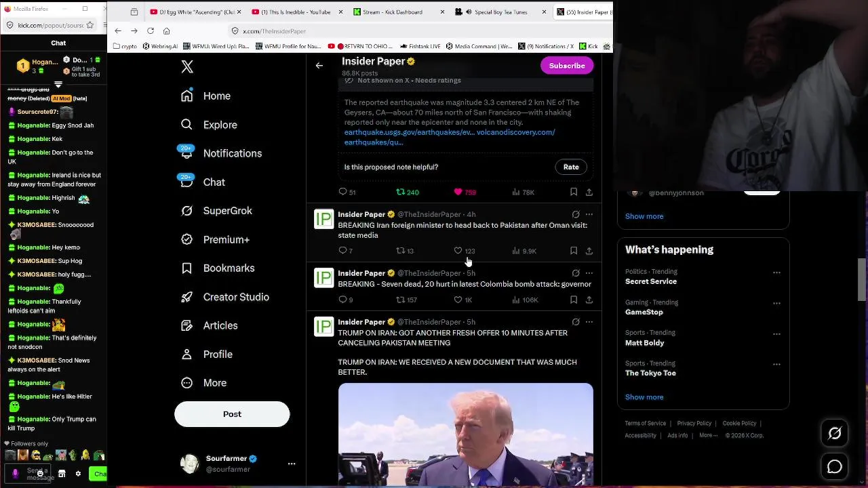This screenshot has height=488, width=868.
Task: Bookmark kick.com popout with star icon
Action: 90,25
